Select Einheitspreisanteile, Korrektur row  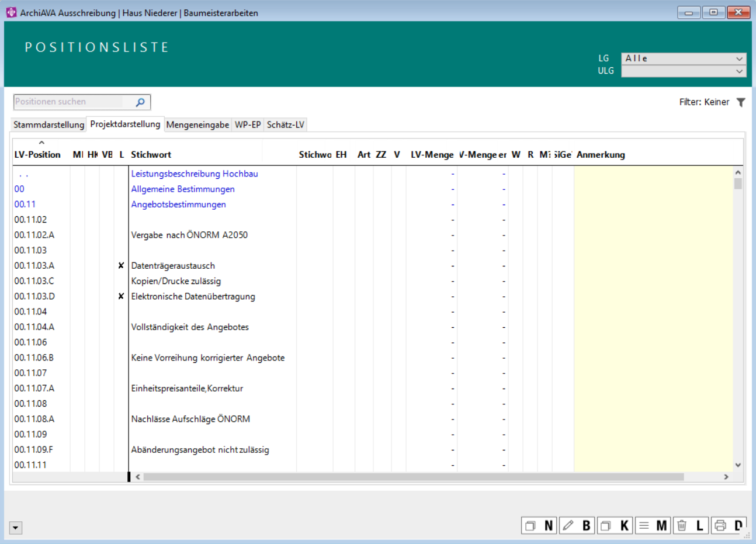pos(187,388)
